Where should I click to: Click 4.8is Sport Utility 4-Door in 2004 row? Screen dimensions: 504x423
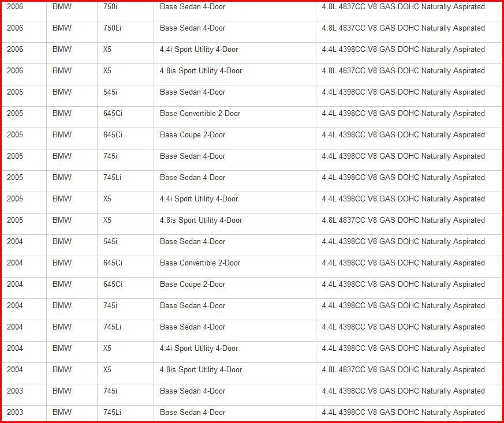[201, 370]
